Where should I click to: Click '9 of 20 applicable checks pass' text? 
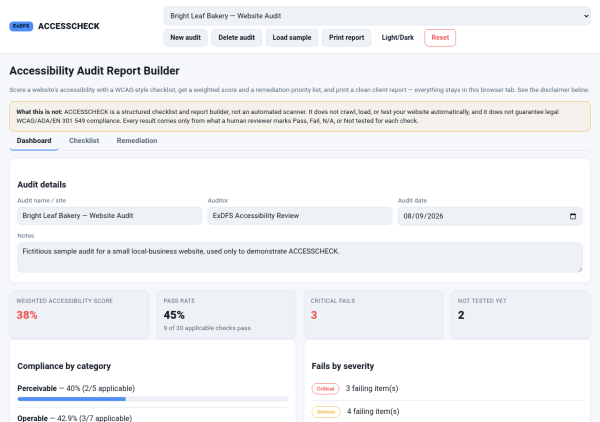pos(207,328)
